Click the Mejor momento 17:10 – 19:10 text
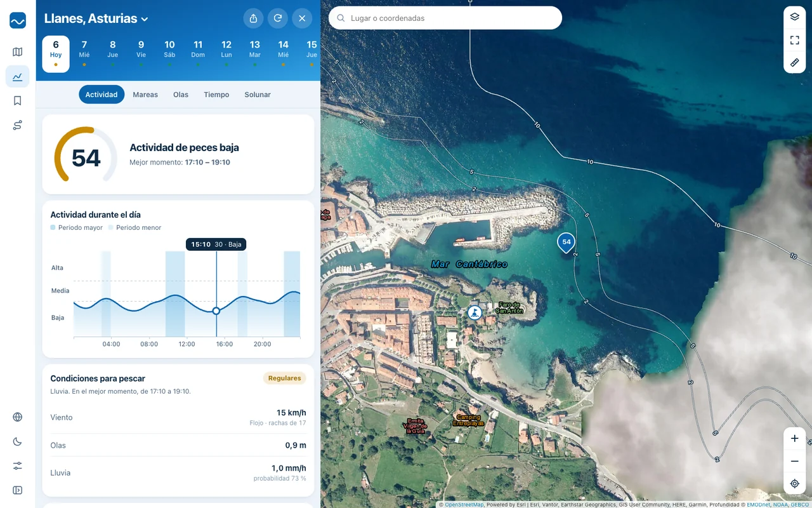 click(180, 163)
